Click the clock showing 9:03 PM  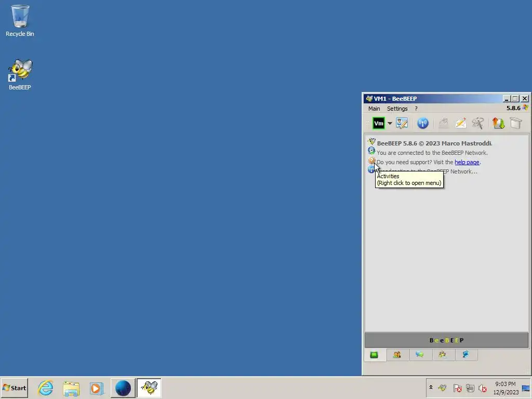[506, 388]
